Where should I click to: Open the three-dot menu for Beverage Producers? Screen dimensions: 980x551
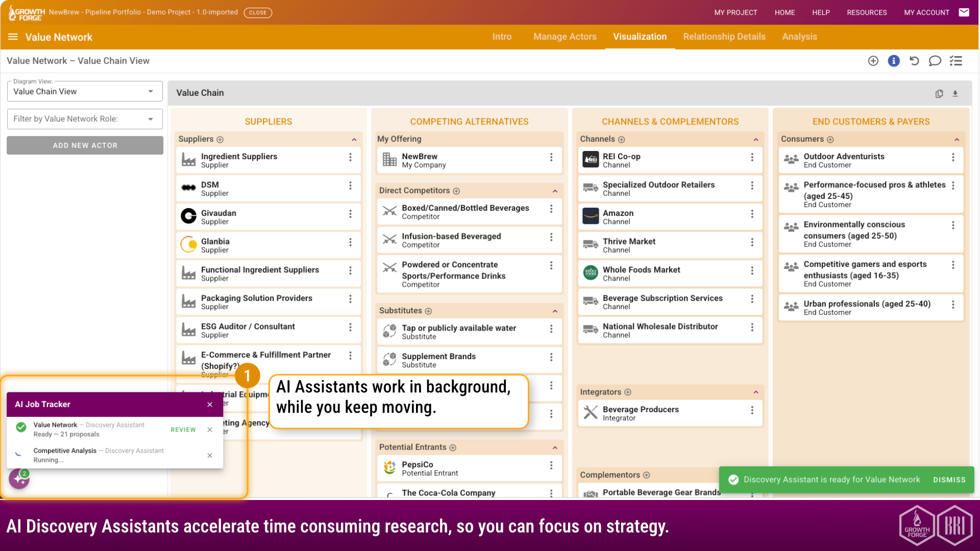752,410
